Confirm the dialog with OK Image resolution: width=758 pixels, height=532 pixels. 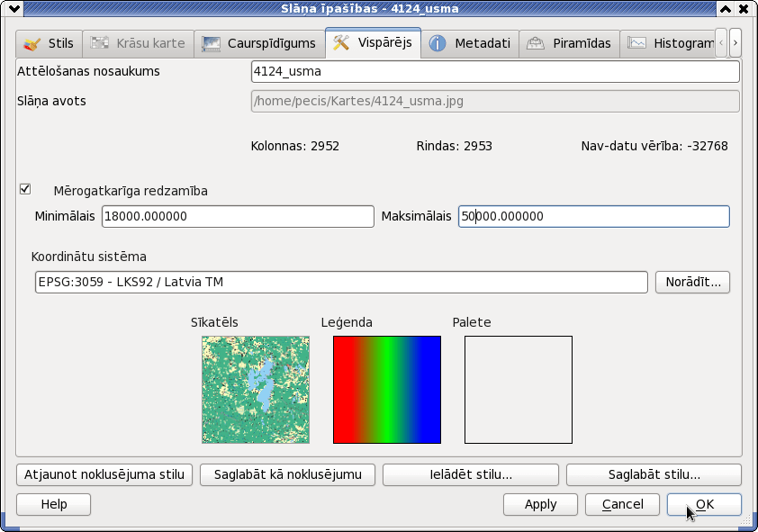704,504
